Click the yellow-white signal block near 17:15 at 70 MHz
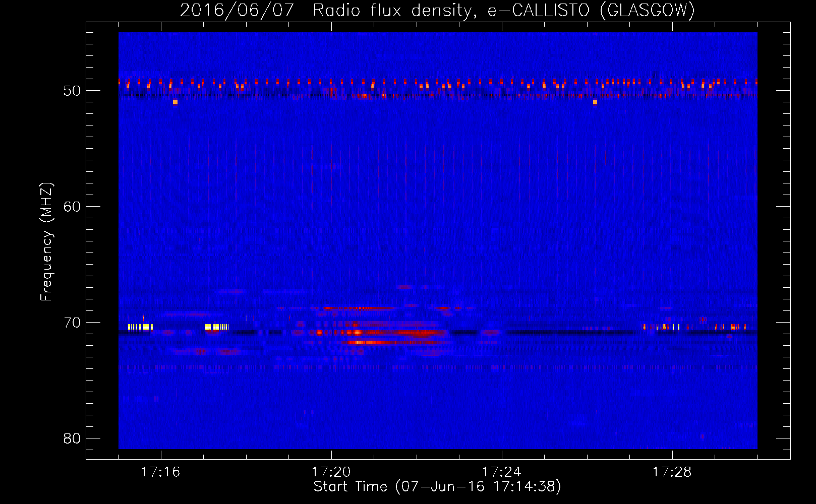 pyautogui.click(x=140, y=327)
